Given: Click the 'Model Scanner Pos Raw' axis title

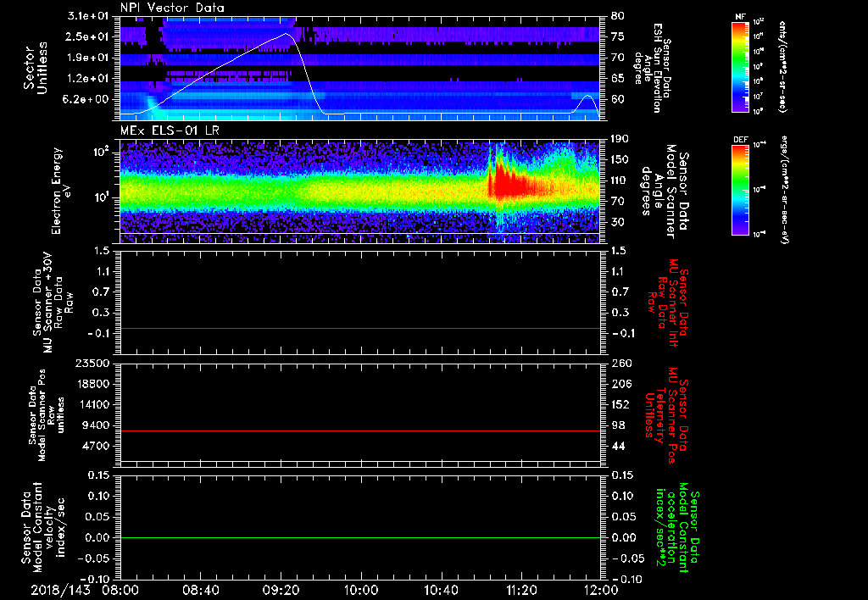Looking at the screenshot, I should [45, 415].
